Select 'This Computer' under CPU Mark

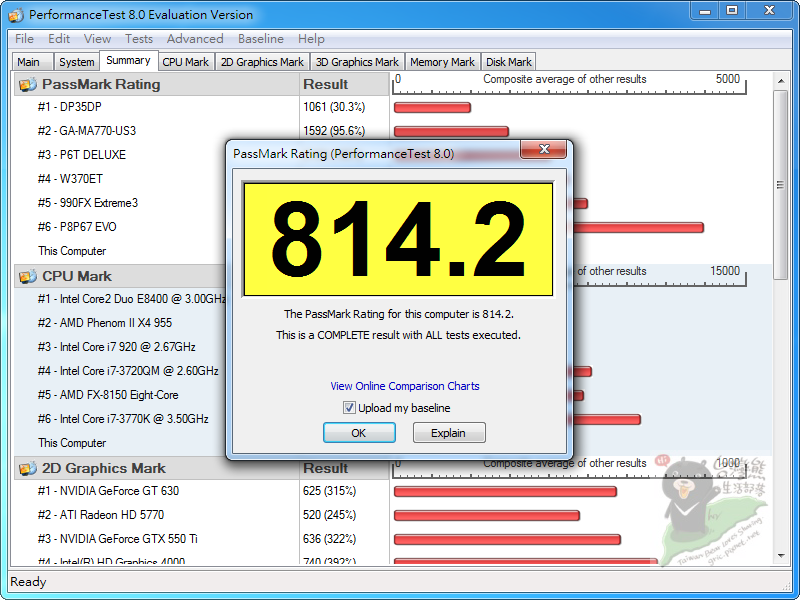click(72, 443)
